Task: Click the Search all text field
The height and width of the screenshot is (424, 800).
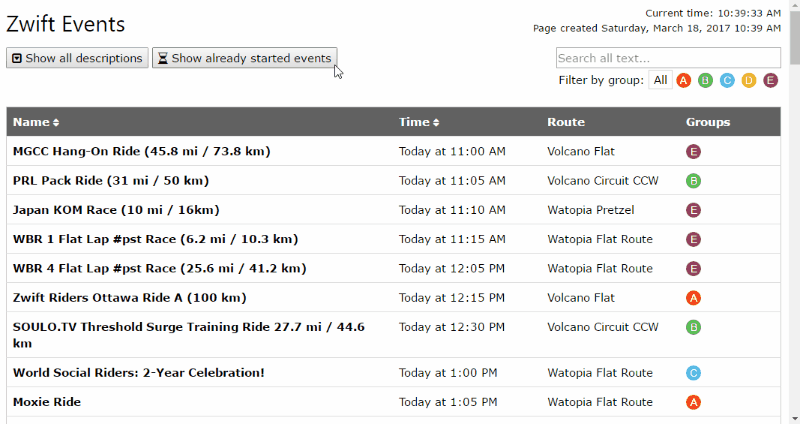Action: point(668,58)
